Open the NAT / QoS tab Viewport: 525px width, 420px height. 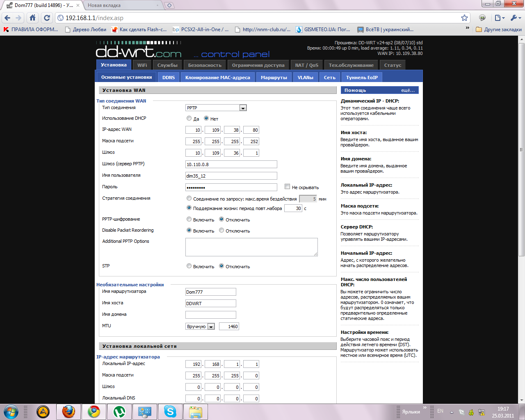tap(307, 65)
